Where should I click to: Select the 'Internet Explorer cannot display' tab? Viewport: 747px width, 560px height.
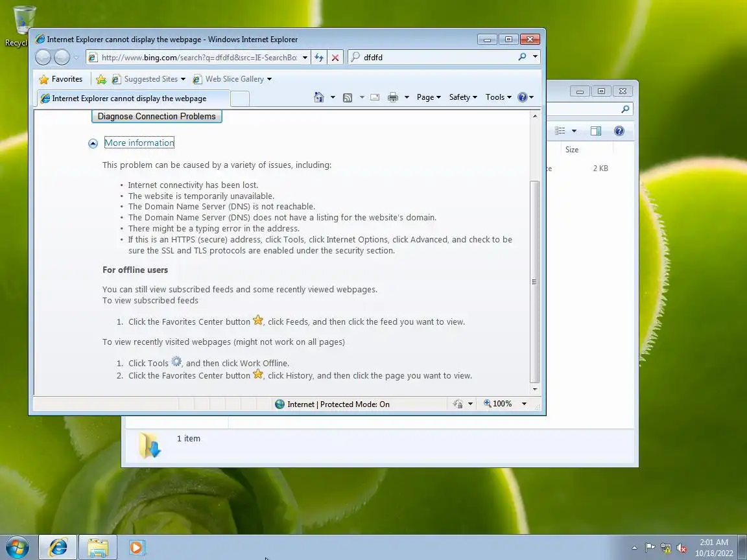coord(133,99)
